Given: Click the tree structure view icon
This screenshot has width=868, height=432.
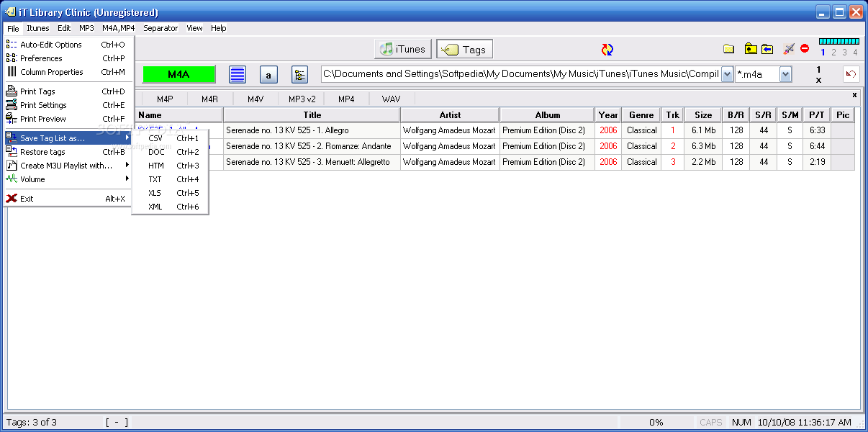Looking at the screenshot, I should coord(299,75).
